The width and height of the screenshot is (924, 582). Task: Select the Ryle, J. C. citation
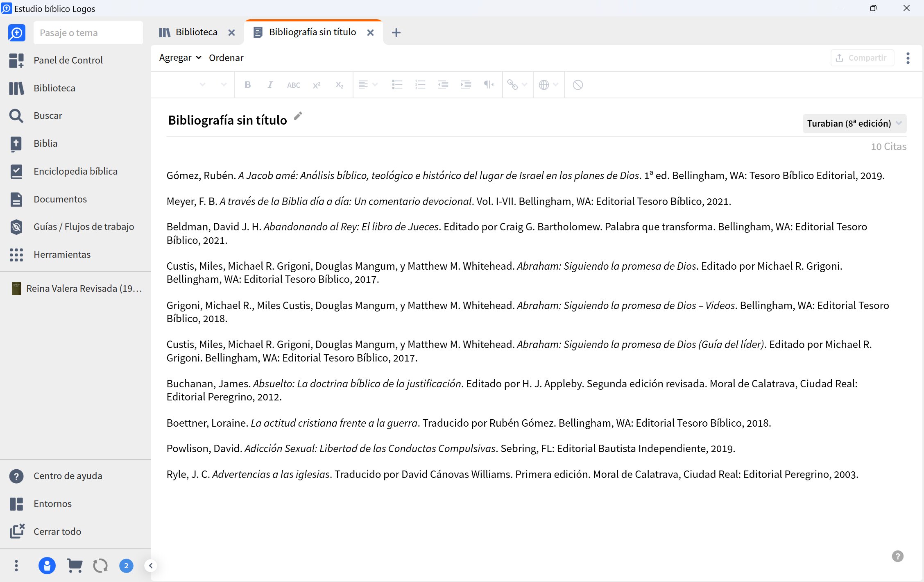(x=512, y=474)
